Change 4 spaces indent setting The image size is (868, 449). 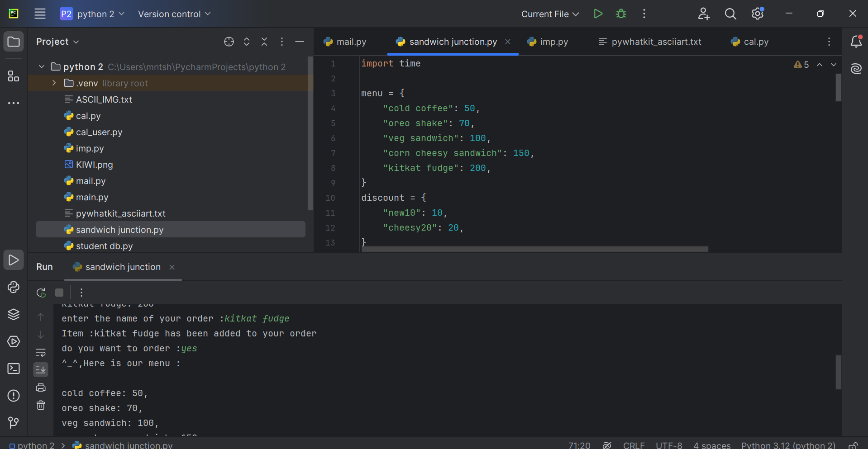coord(712,445)
